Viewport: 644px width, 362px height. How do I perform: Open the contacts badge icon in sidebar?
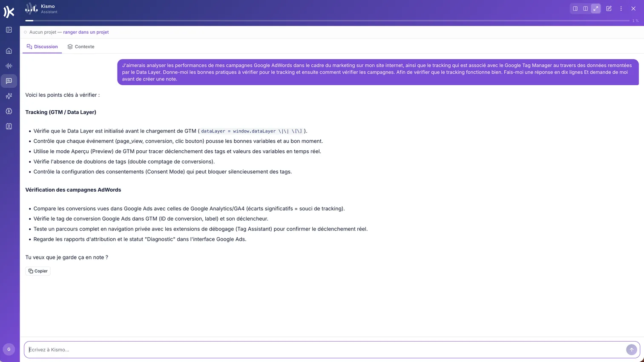[x=9, y=126]
